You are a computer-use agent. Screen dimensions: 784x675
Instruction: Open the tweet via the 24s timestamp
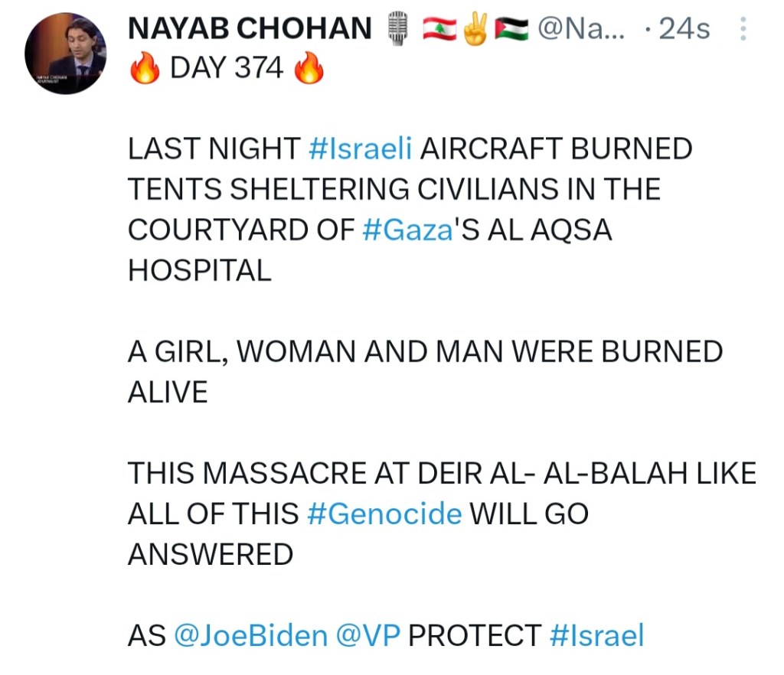tap(684, 29)
